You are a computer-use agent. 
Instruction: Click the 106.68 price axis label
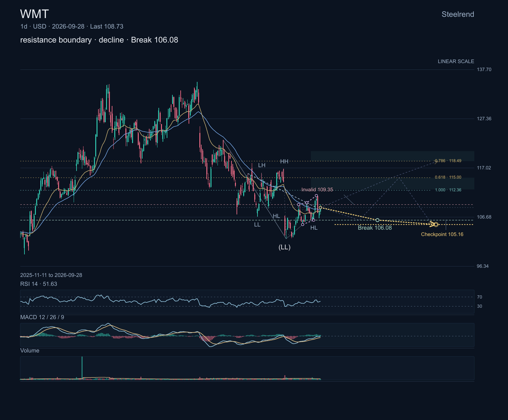coord(484,217)
